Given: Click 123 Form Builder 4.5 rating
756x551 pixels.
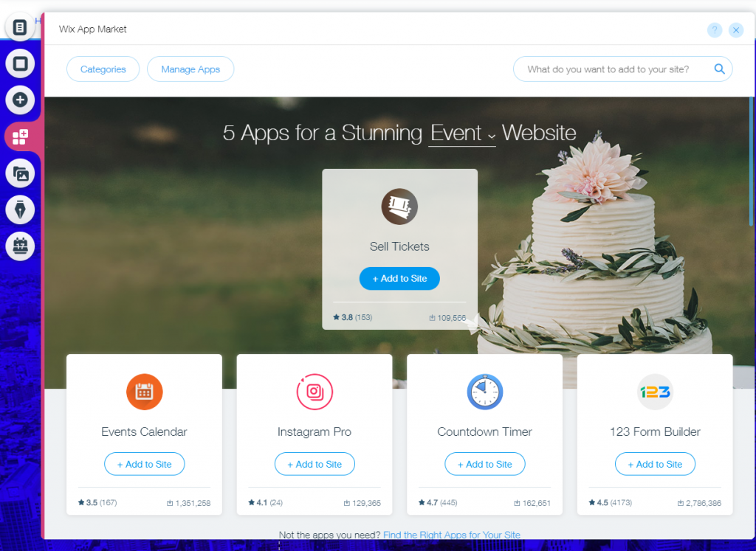Looking at the screenshot, I should tap(610, 502).
